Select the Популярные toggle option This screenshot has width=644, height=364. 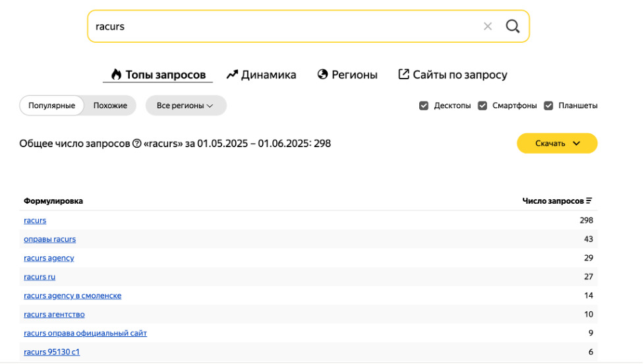tap(51, 106)
